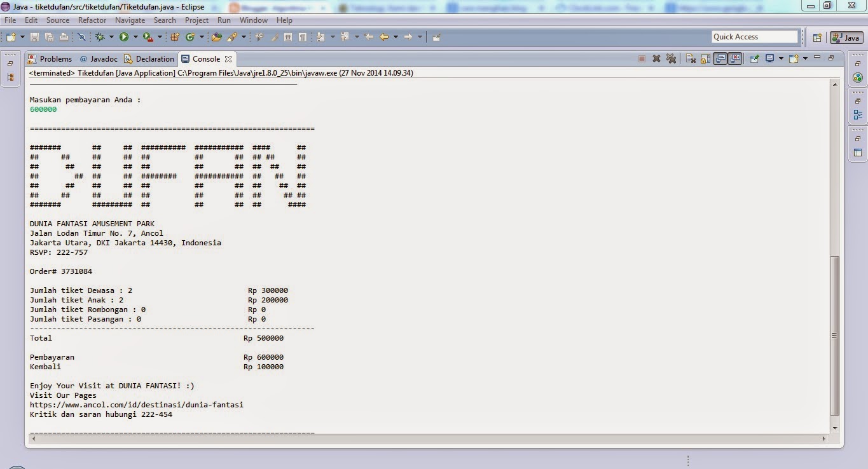Run the program with green Run button
The width and height of the screenshot is (868, 469).
(124, 37)
